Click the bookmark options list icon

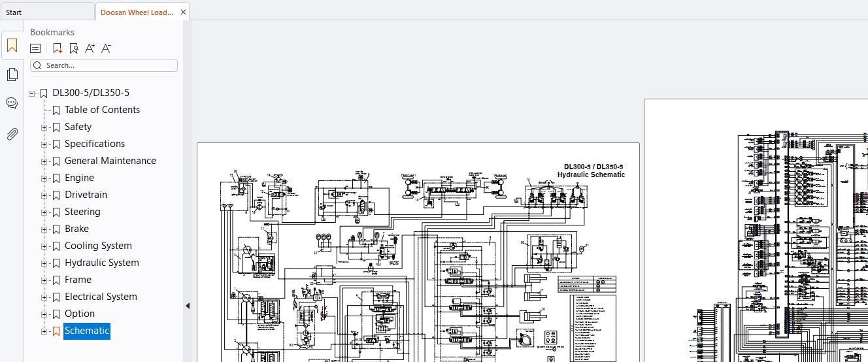[35, 48]
